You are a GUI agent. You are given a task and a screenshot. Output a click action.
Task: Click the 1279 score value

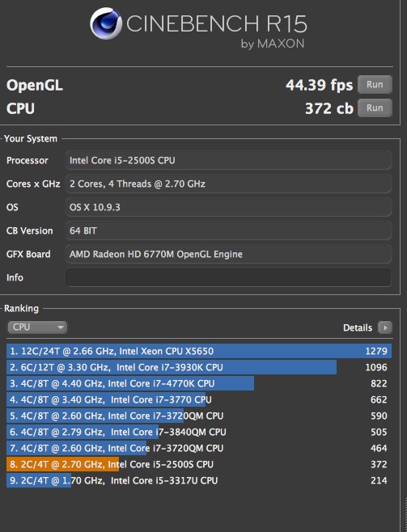[x=376, y=351]
